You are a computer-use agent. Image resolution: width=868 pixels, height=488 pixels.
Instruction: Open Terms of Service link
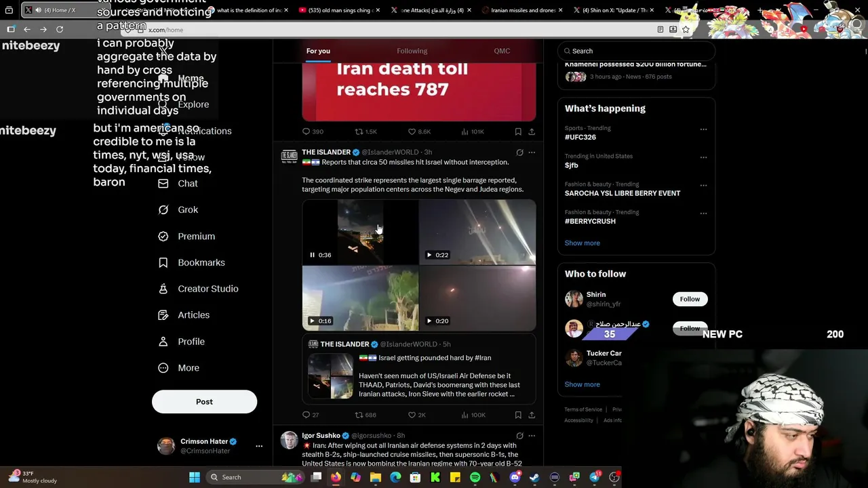(x=583, y=409)
